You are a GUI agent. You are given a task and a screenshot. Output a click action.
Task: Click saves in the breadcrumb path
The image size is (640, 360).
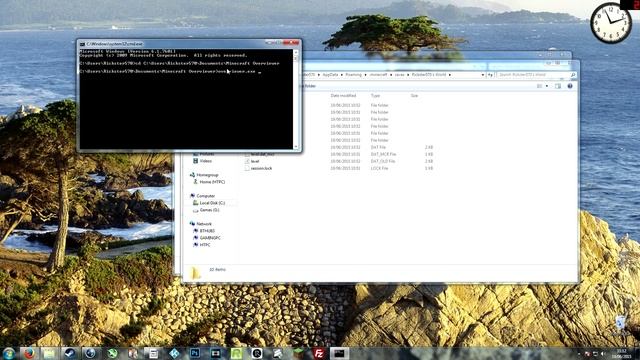[399, 75]
